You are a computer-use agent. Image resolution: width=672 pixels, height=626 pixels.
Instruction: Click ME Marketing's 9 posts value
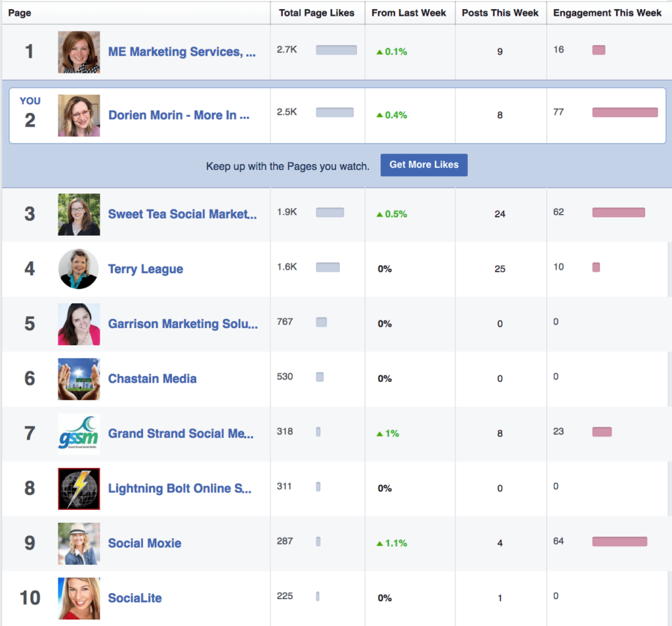point(500,52)
